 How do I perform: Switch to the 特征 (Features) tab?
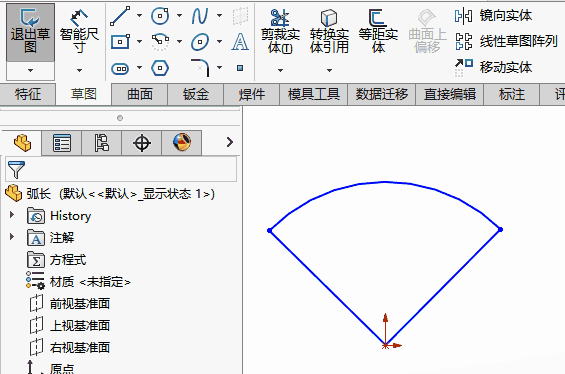coord(28,94)
